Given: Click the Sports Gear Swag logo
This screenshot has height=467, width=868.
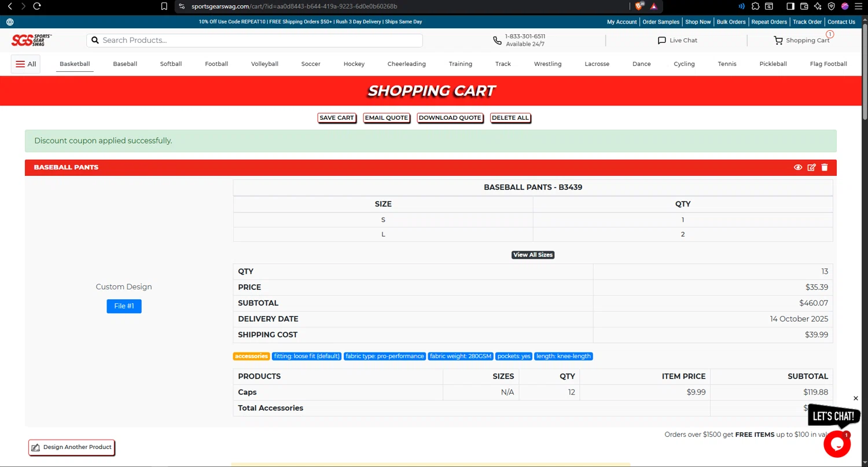Looking at the screenshot, I should click(32, 40).
